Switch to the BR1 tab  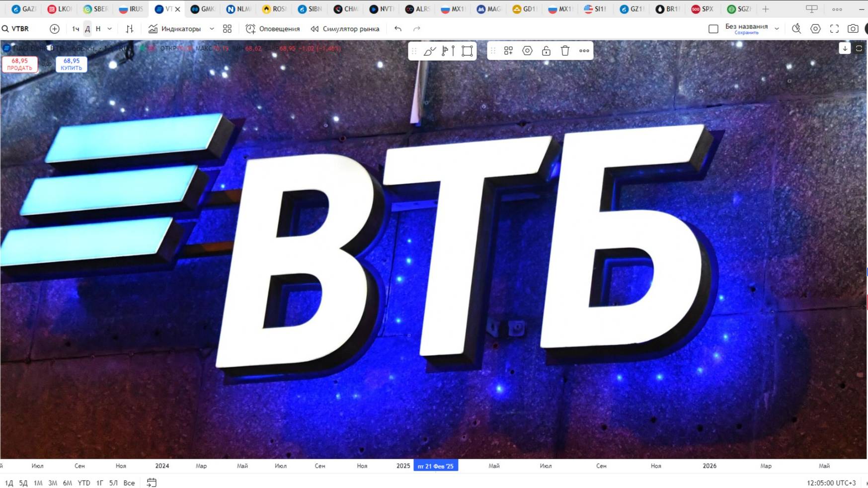tap(667, 9)
